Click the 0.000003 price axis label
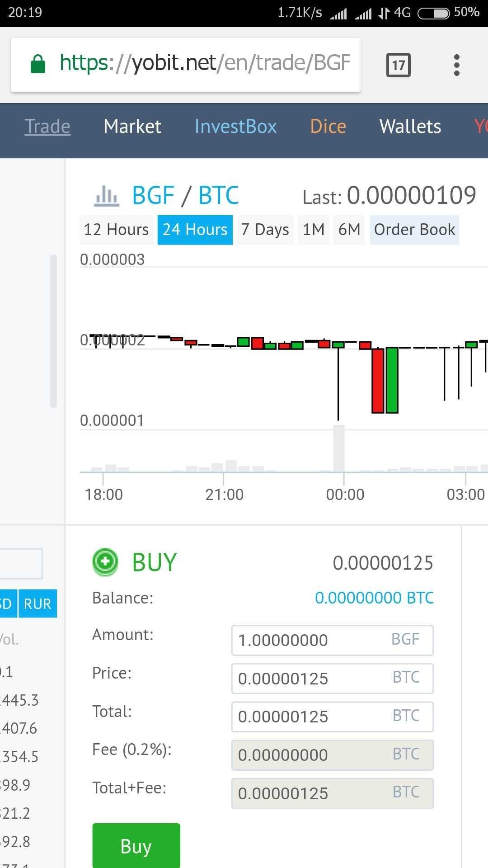The width and height of the screenshot is (488, 868). click(x=112, y=259)
